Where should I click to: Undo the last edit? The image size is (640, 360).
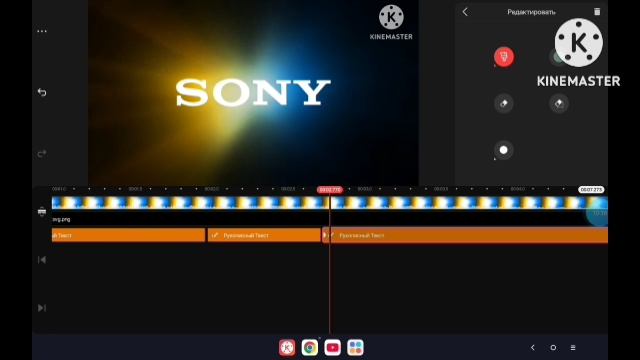[42, 92]
